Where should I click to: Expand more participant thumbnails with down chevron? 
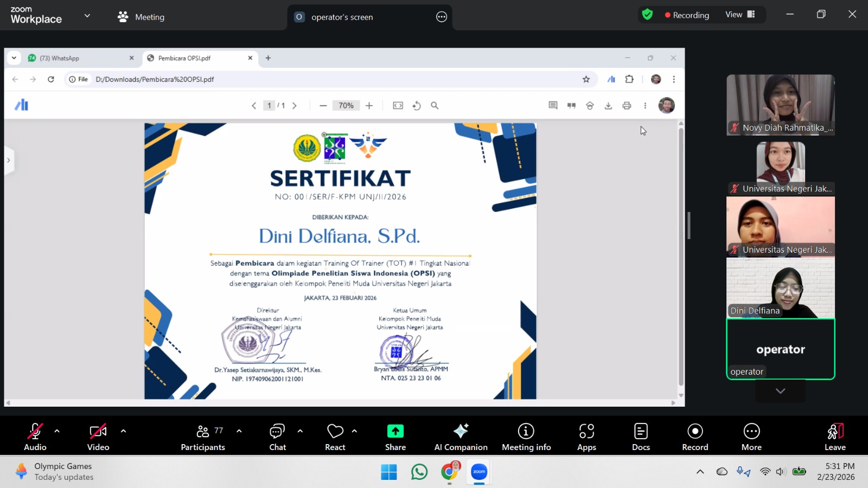pos(780,391)
